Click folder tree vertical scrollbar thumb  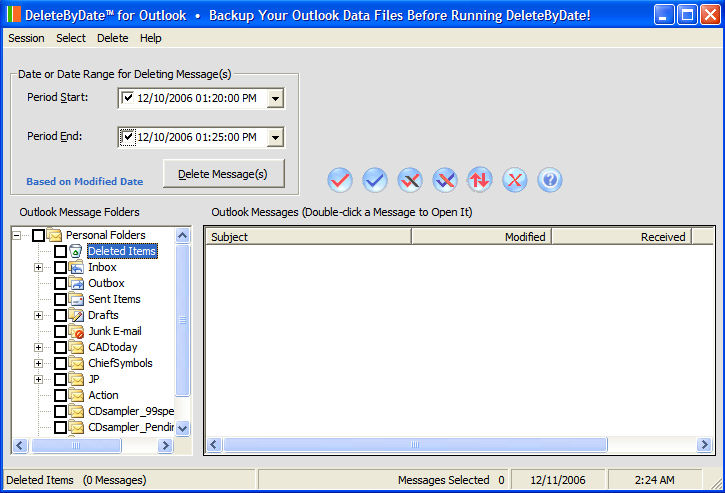183,320
